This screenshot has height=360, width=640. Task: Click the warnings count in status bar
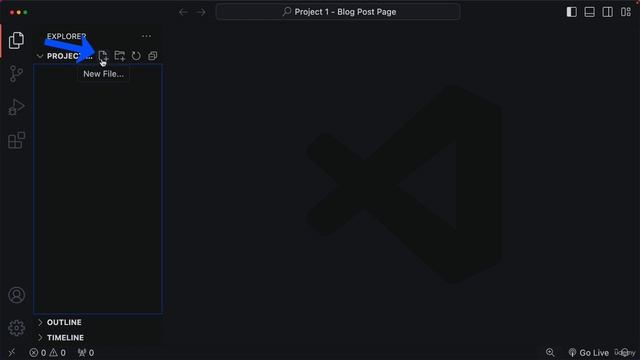(x=58, y=353)
